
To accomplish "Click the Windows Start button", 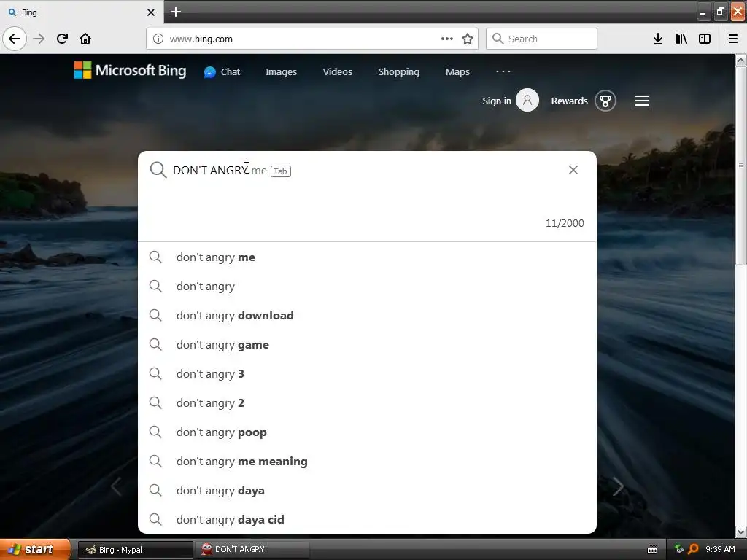I will 35,549.
